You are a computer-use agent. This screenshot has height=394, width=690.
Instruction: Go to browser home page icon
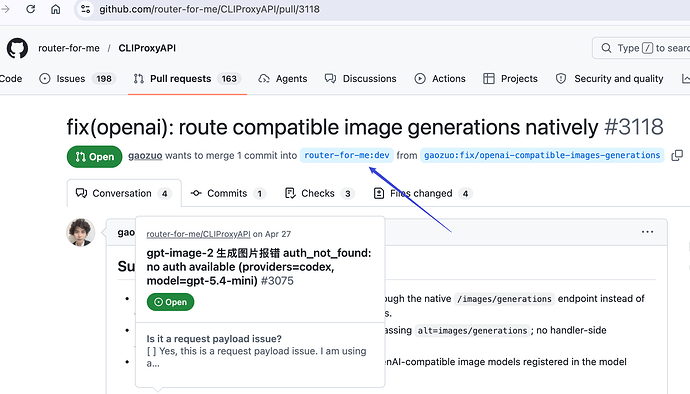(55, 9)
